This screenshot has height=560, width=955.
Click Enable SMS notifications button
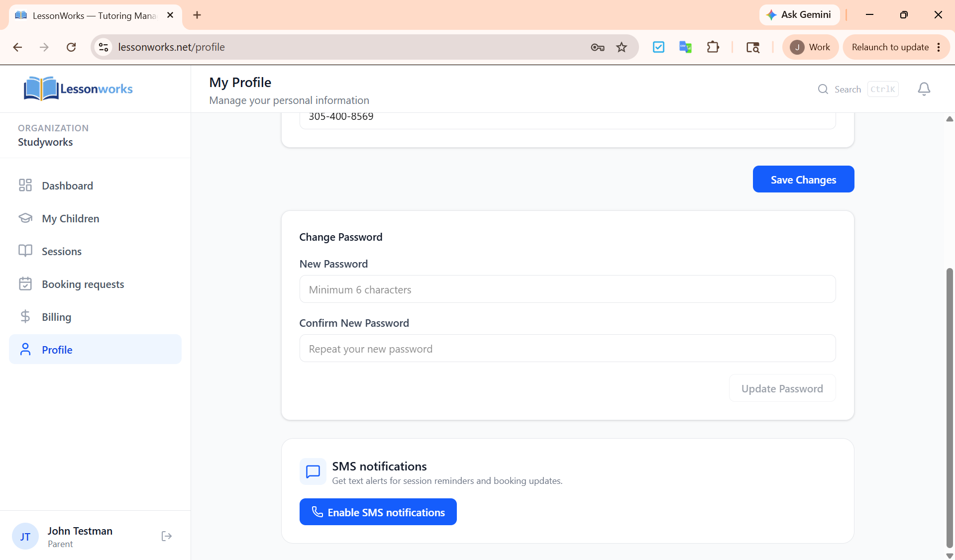378,512
